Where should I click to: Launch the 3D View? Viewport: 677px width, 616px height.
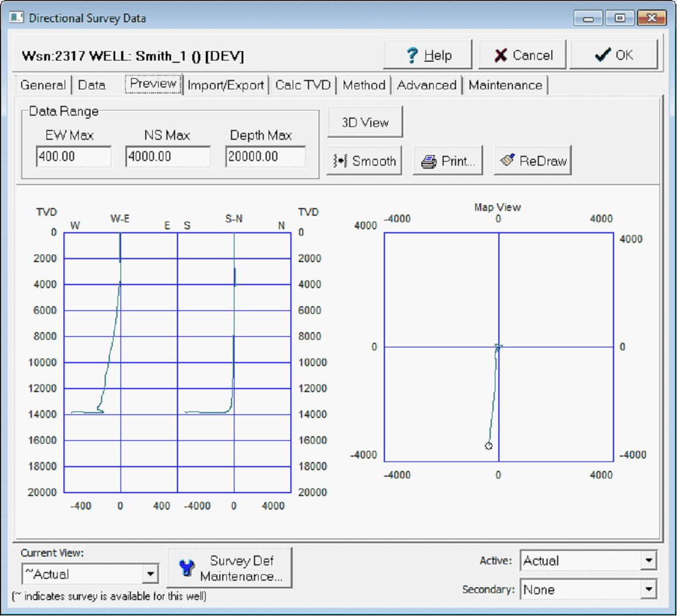[x=365, y=122]
